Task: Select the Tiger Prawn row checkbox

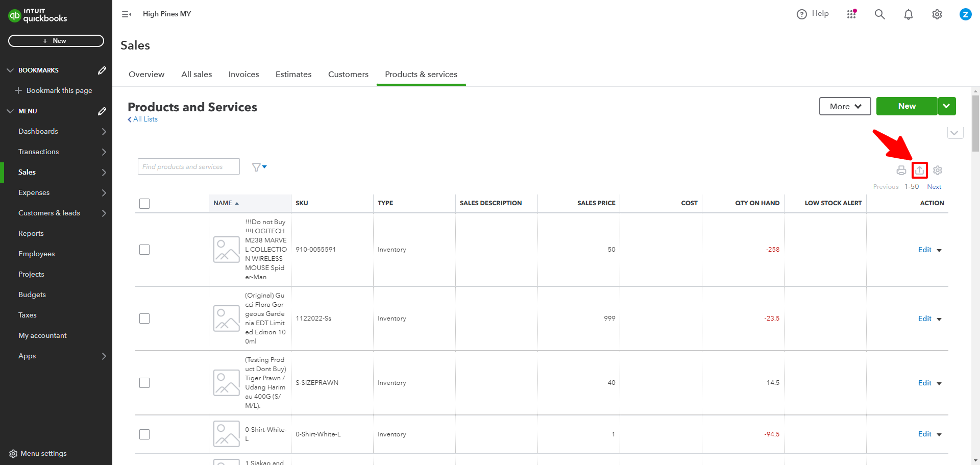Action: (144, 383)
